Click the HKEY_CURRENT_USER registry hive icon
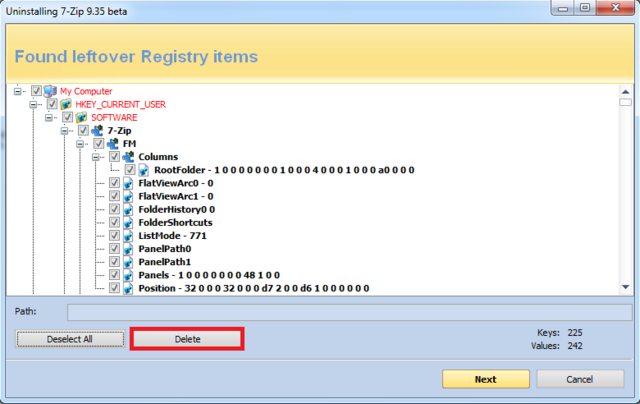Screen dimensions: 640x404 point(66,104)
